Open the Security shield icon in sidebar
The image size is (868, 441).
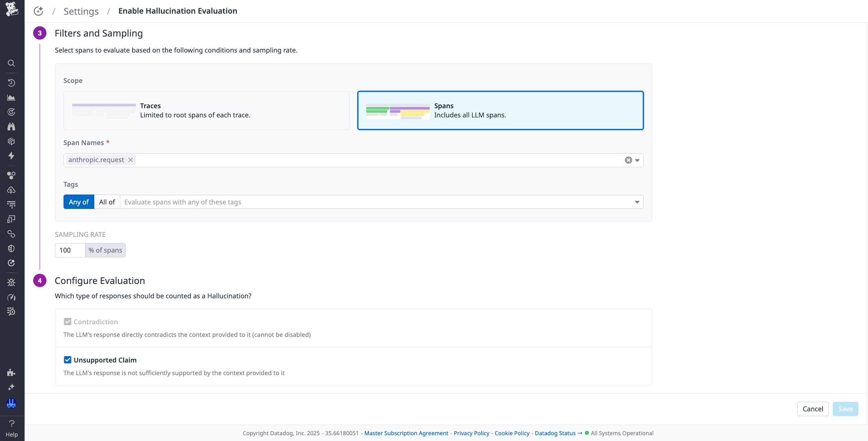coord(12,248)
